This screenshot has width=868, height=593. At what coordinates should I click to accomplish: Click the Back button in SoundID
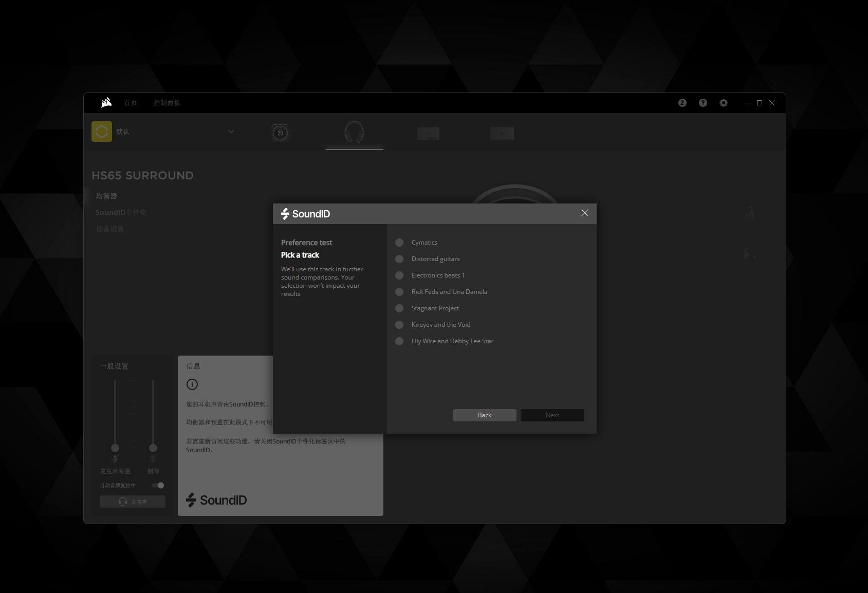click(x=485, y=415)
